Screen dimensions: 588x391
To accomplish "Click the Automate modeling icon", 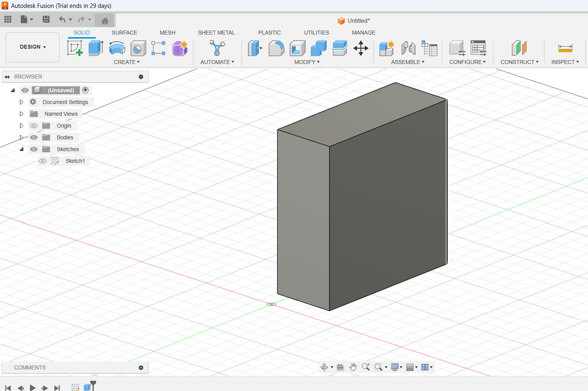I will click(x=217, y=48).
